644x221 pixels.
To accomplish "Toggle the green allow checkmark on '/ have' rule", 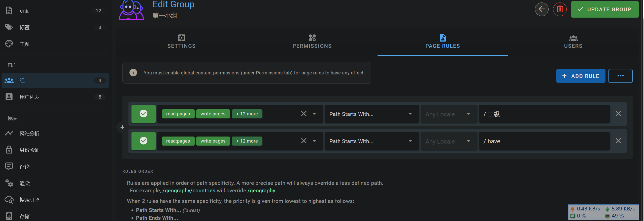I will point(144,141).
